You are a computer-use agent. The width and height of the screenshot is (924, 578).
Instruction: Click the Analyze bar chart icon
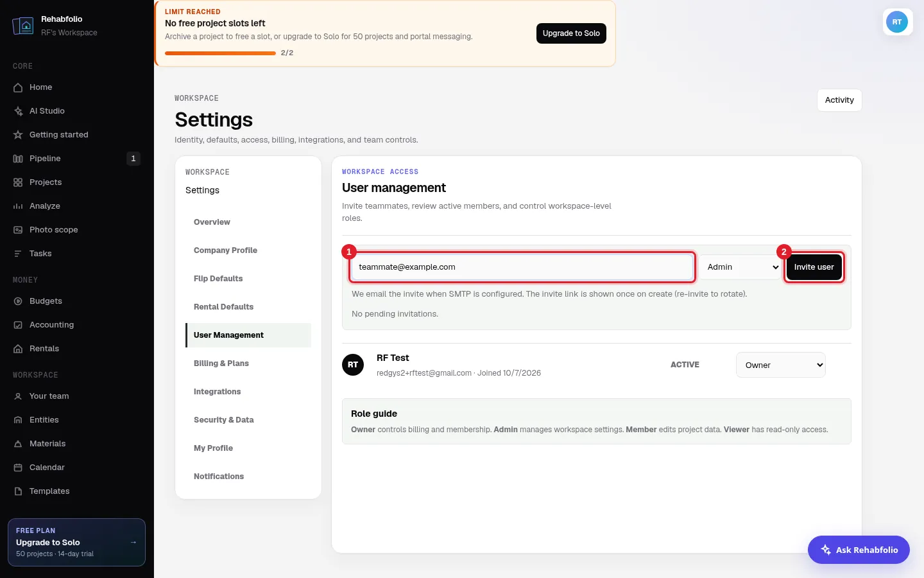coord(18,206)
